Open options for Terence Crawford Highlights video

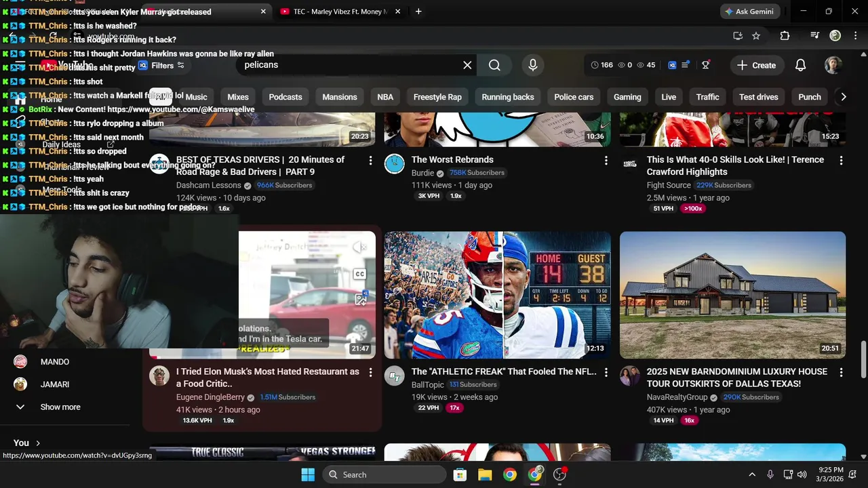click(x=841, y=161)
